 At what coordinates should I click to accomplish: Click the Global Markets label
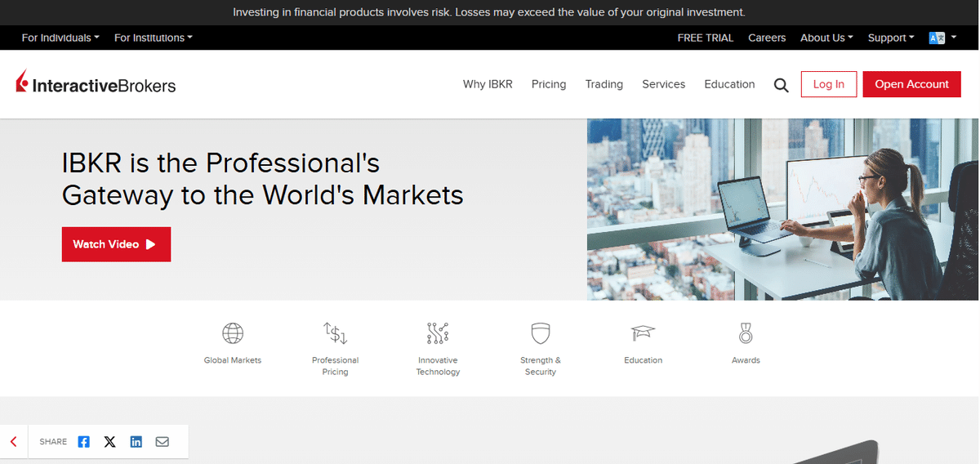pos(233,360)
